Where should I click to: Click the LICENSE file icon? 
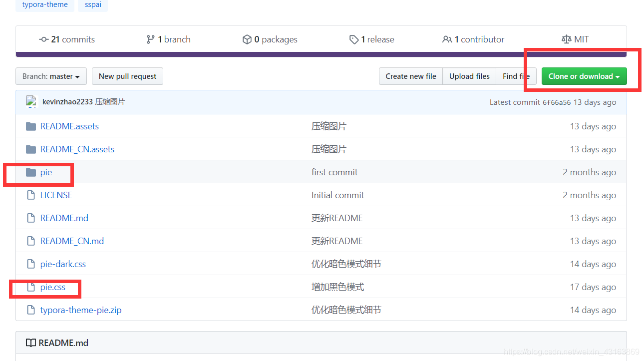(31, 195)
